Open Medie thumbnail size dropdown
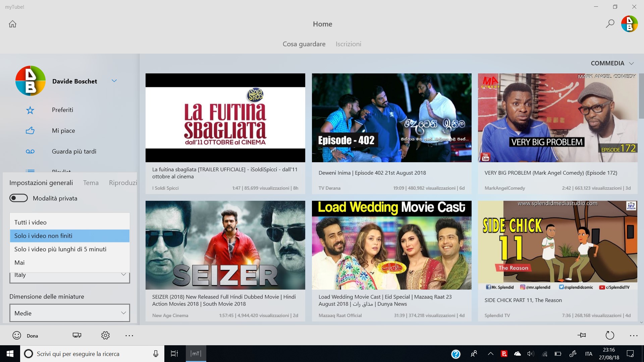Image resolution: width=644 pixels, height=362 pixels. coord(70,313)
